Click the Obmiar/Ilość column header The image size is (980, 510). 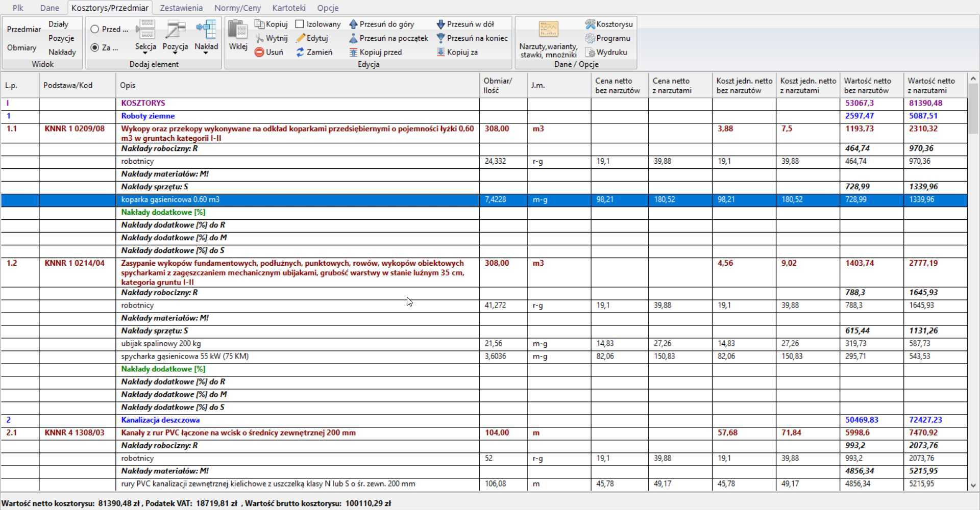pyautogui.click(x=503, y=85)
